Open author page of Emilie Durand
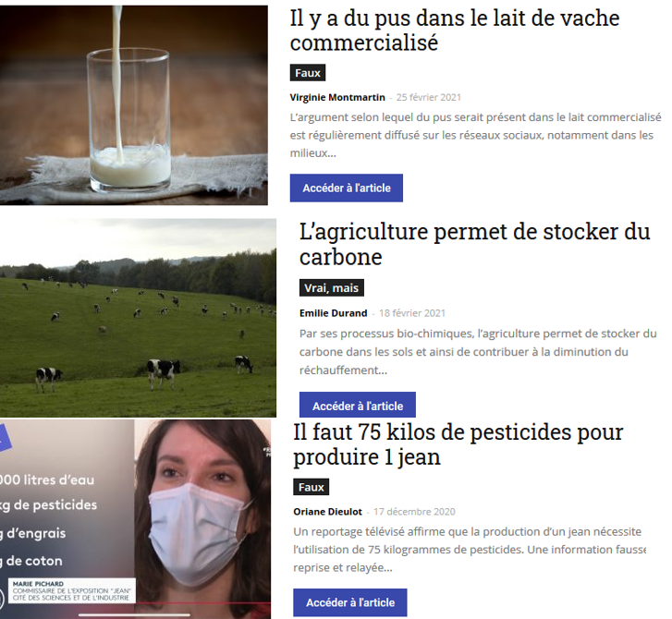This screenshot has width=672, height=619. point(334,313)
